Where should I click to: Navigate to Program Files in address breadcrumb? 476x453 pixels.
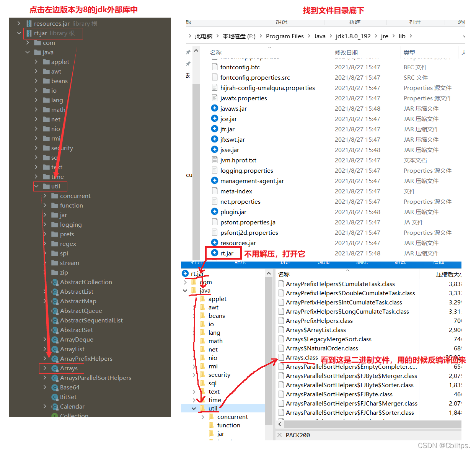284,36
